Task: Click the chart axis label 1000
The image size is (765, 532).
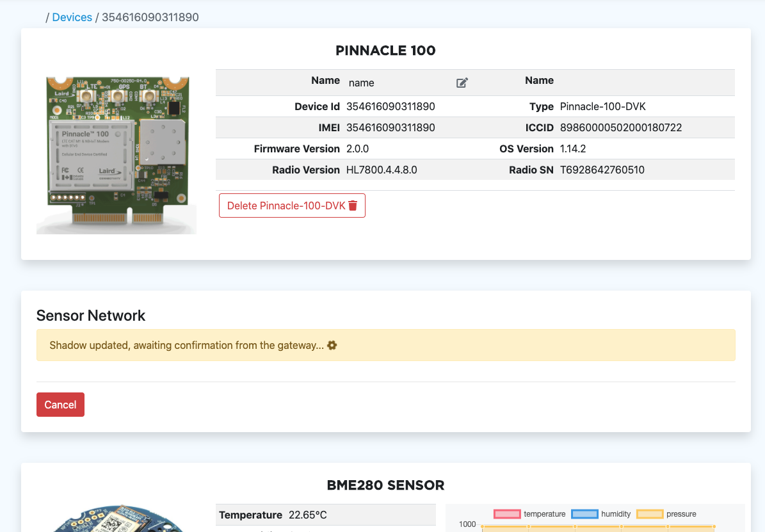Action: 467,524
